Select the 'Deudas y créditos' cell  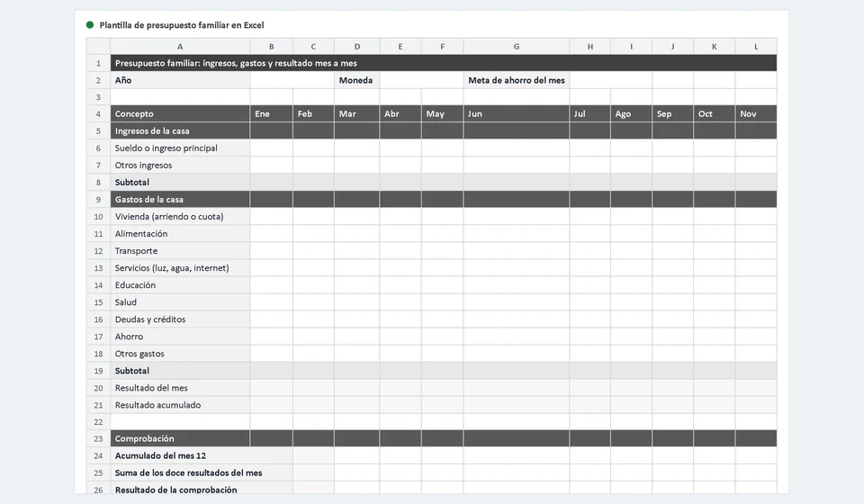pyautogui.click(x=180, y=319)
